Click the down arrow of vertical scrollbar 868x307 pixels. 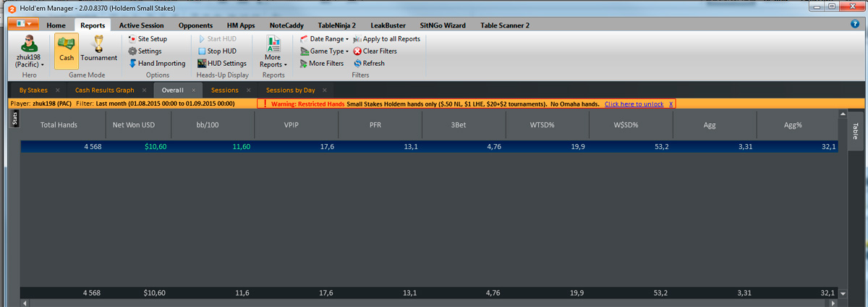point(843,293)
